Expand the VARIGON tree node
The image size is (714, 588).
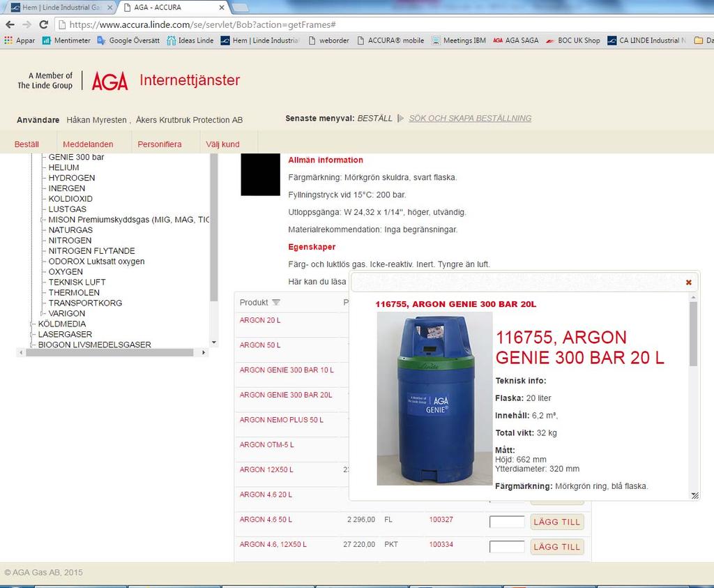pos(43,314)
